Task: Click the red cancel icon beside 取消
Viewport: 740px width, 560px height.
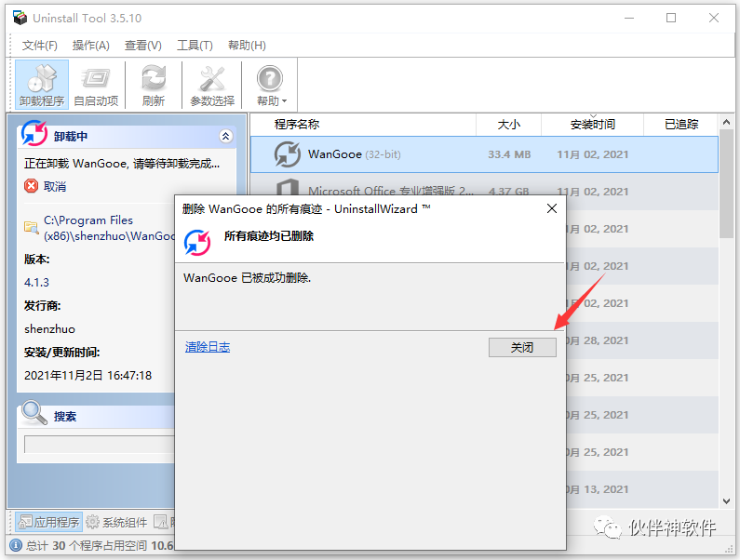Action: coord(31,186)
